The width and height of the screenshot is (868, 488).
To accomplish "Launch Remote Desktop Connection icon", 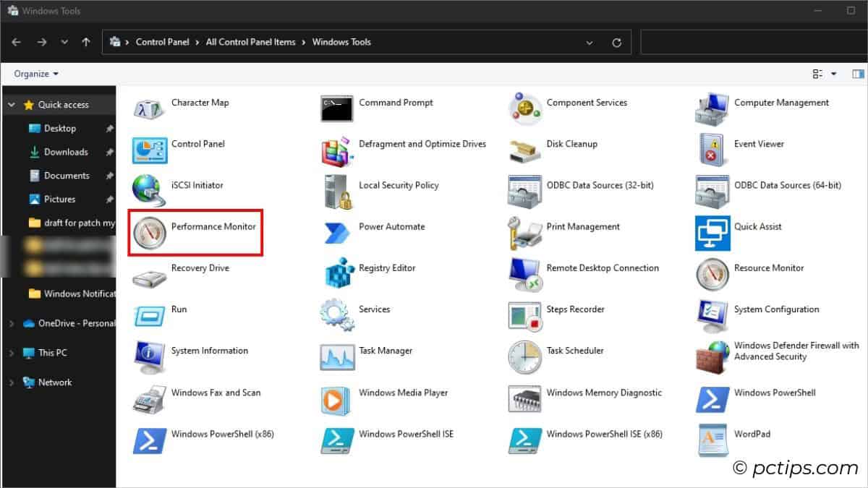I will 525,275.
